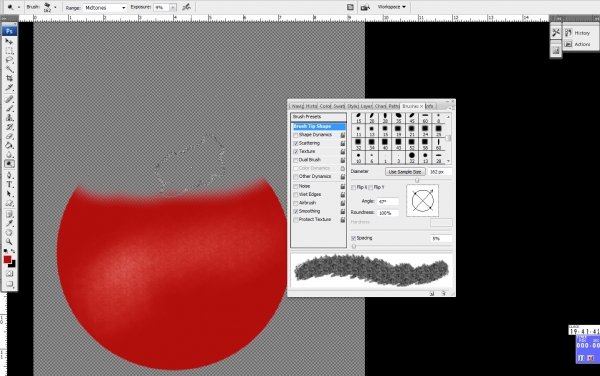Switch to the Layers tab
The image size is (600, 376).
point(366,106)
